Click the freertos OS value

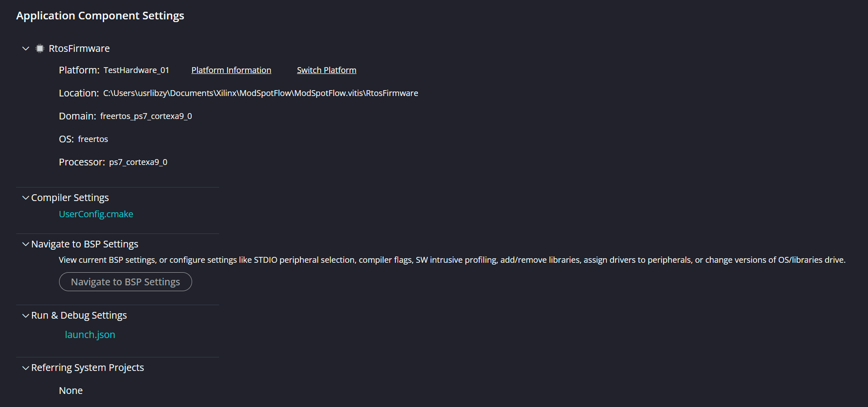[93, 139]
